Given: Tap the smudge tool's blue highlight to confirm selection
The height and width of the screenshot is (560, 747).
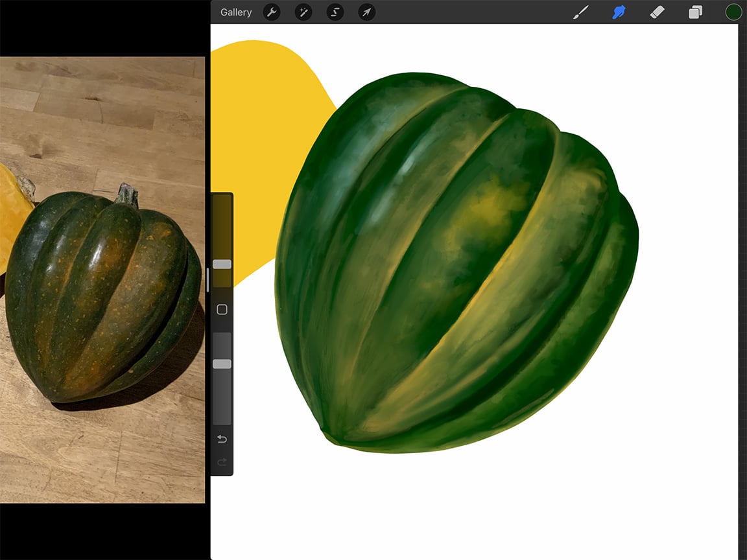Looking at the screenshot, I should (619, 12).
